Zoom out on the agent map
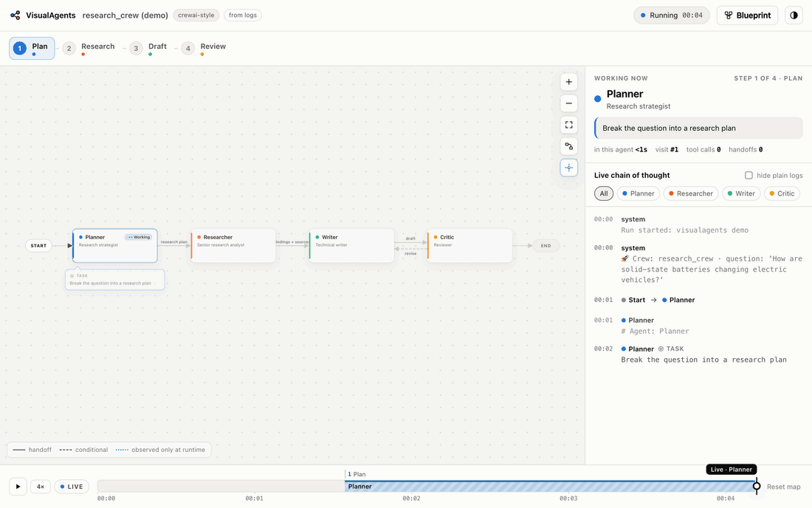Image resolution: width=812 pixels, height=508 pixels. [568, 103]
